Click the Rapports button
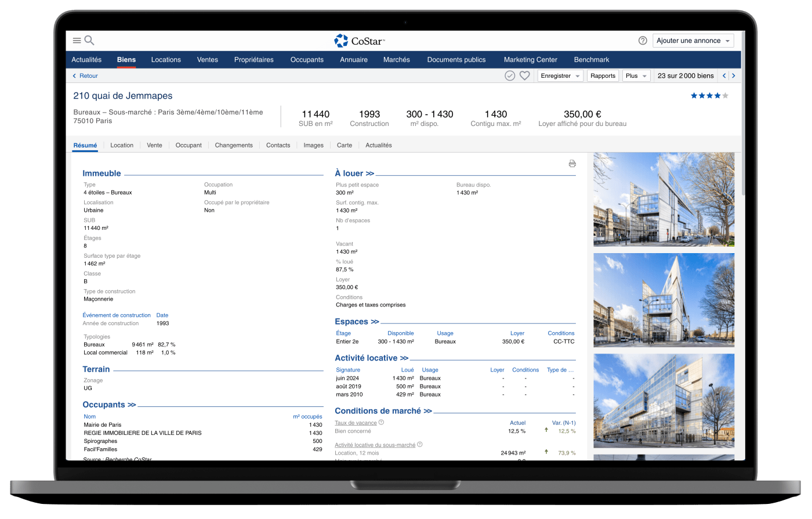Screen dimensions: 812x519 click(603, 76)
